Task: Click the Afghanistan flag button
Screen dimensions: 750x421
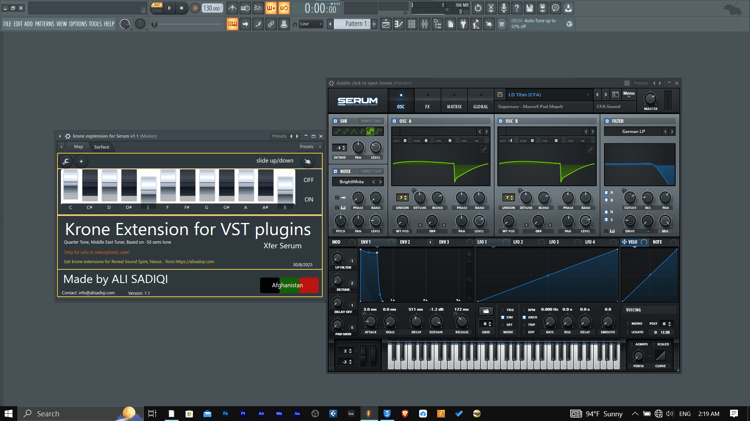Action: point(289,285)
